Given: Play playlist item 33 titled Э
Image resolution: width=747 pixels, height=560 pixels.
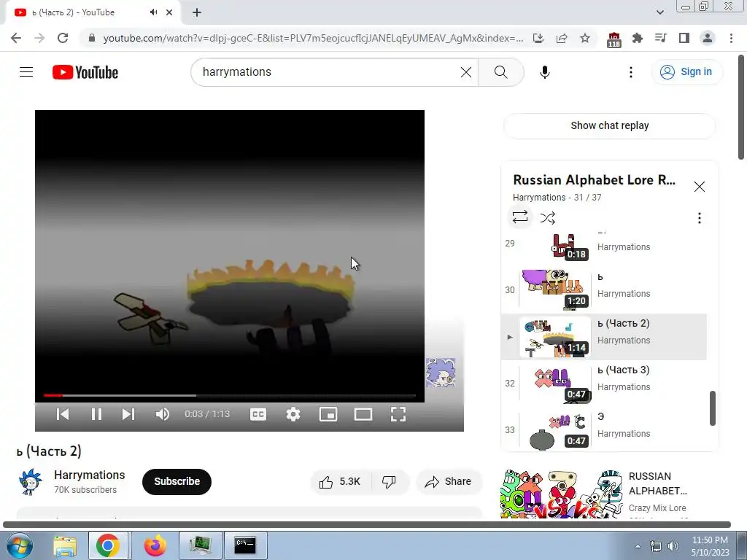Looking at the screenshot, I should coord(604,429).
